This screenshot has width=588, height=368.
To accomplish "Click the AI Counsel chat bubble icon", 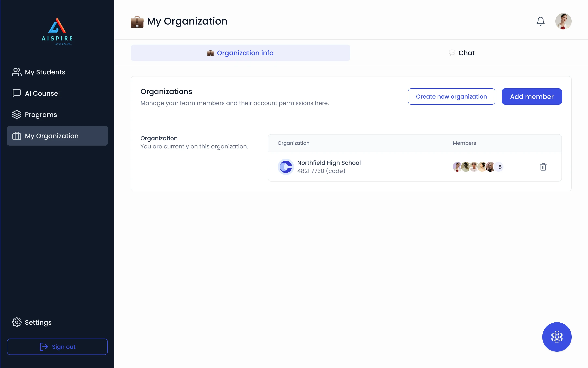I will point(17,93).
